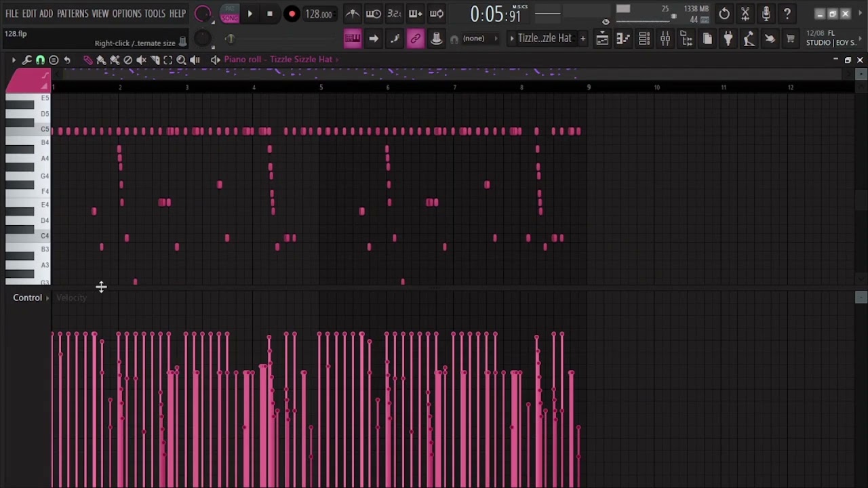868x488 pixels.
Task: Toggle piano roll magnet snap
Action: (x=41, y=60)
